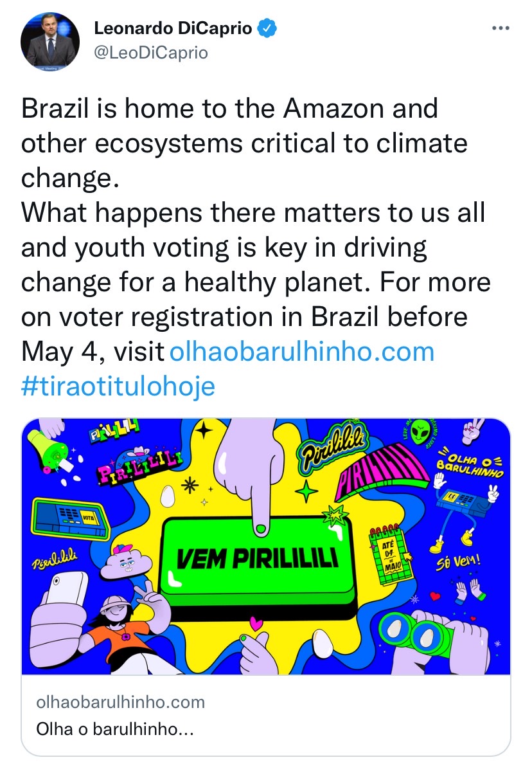This screenshot has width=532, height=771.
Task: Open the three-dot more options menu
Action: pyautogui.click(x=501, y=28)
